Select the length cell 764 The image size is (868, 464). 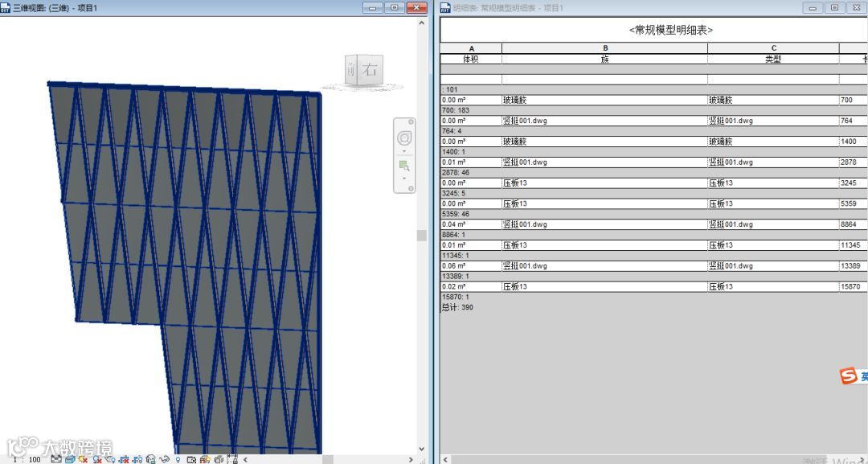[x=854, y=121]
